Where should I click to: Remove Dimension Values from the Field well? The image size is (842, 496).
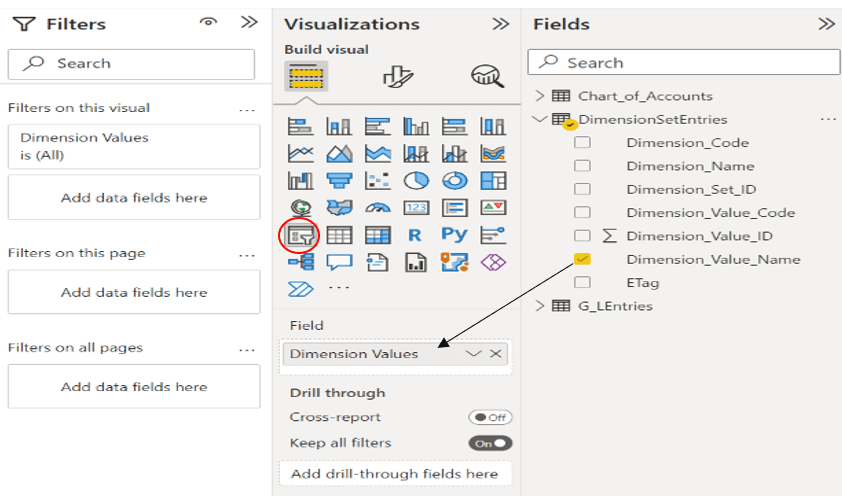(x=496, y=354)
